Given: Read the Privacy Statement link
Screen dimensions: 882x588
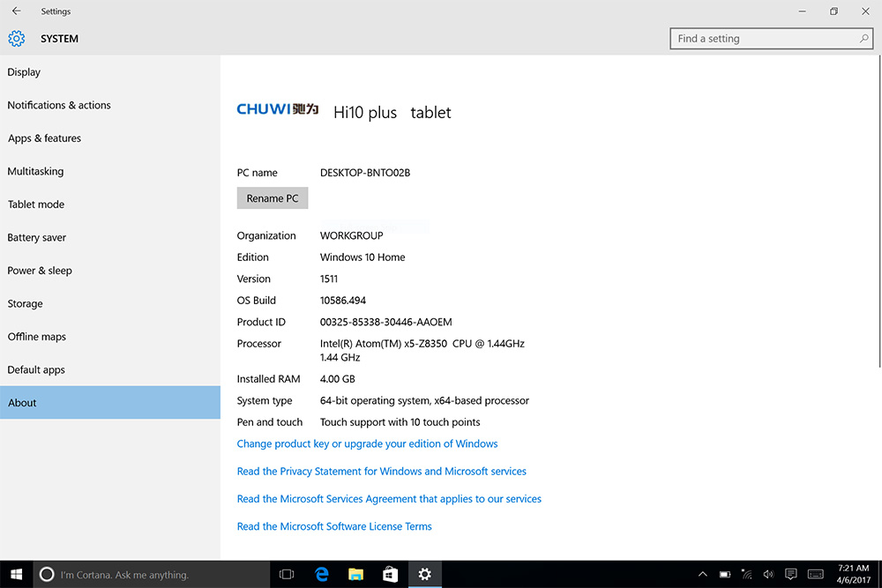Looking at the screenshot, I should pos(381,471).
